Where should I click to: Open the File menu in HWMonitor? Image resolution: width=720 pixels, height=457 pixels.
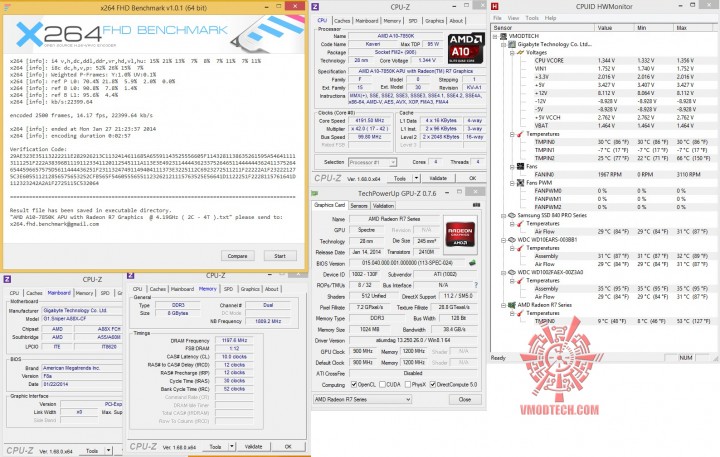(x=497, y=18)
